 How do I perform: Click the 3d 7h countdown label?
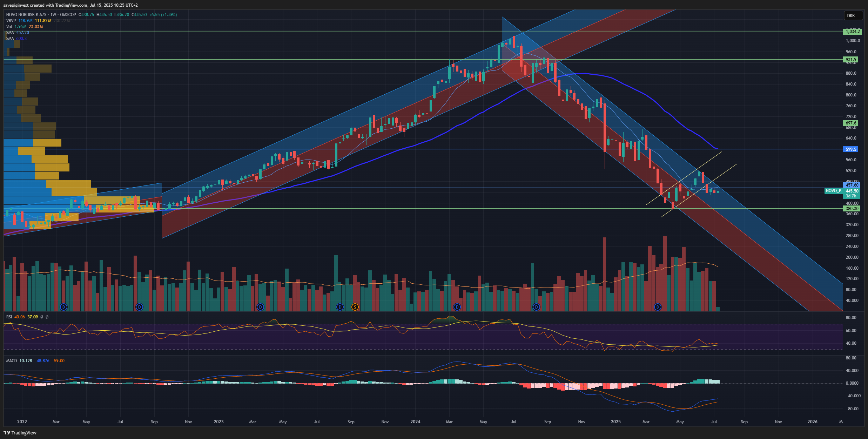pyautogui.click(x=851, y=196)
